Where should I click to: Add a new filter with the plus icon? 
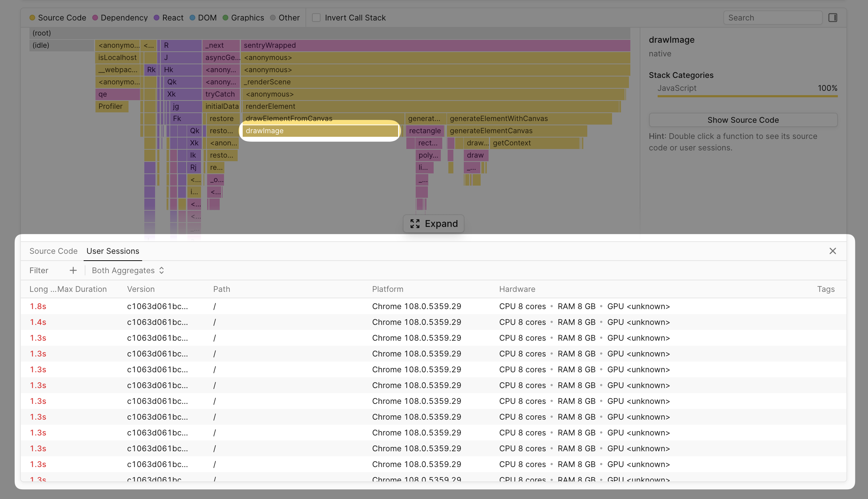pyautogui.click(x=73, y=270)
